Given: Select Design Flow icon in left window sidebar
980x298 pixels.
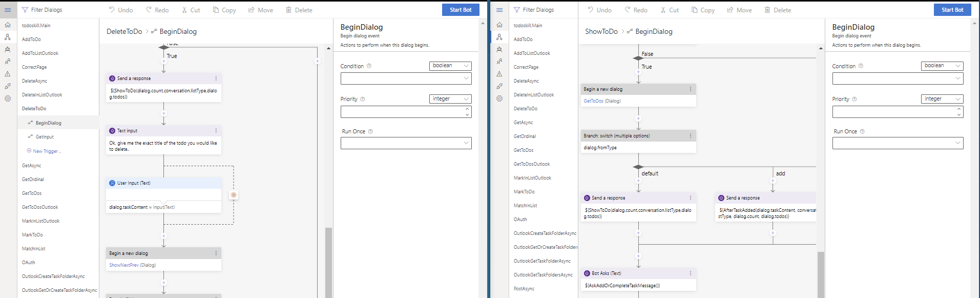Looking at the screenshot, I should 8,37.
